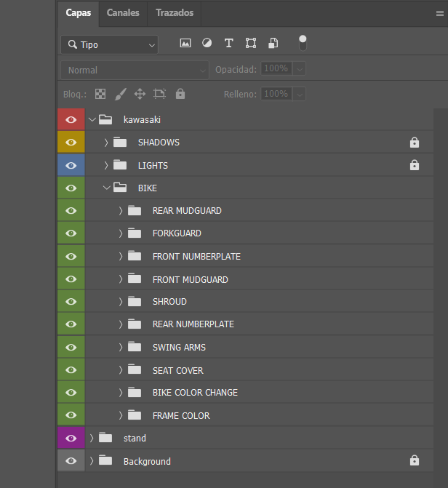Toggle visibility of the LIGHTS group

(71, 165)
